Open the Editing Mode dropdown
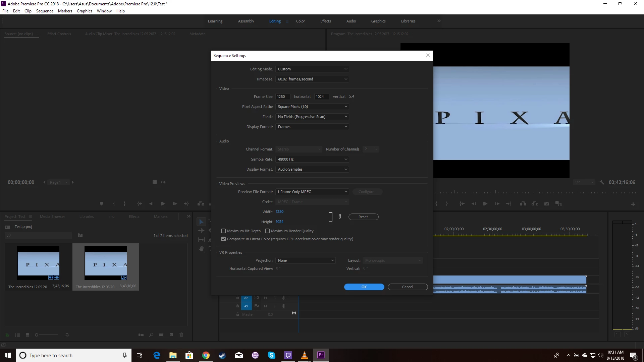Screen dimensions: 644x362 (312, 69)
